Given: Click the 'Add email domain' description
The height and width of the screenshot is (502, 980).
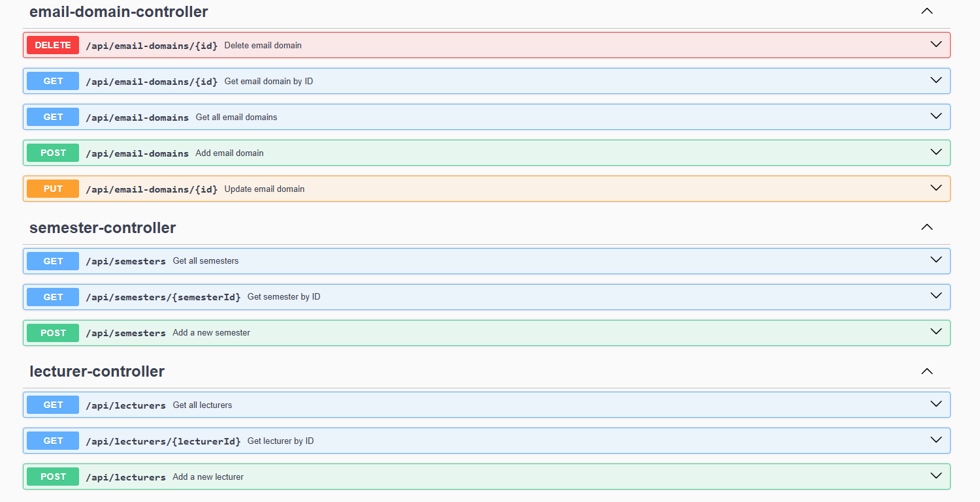Looking at the screenshot, I should [x=230, y=153].
